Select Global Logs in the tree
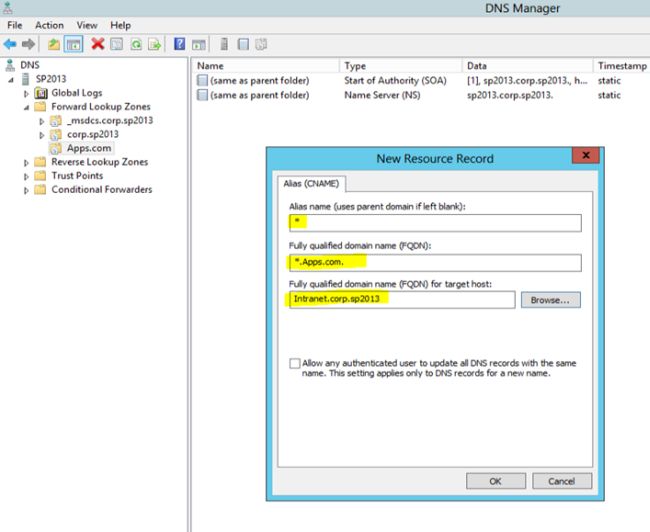 tap(77, 93)
